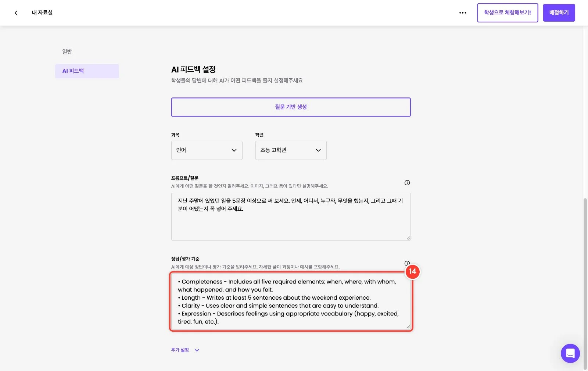This screenshot has height=371, width=588.
Task: Click into the 정답/평가 기준 text area
Action: pos(291,302)
